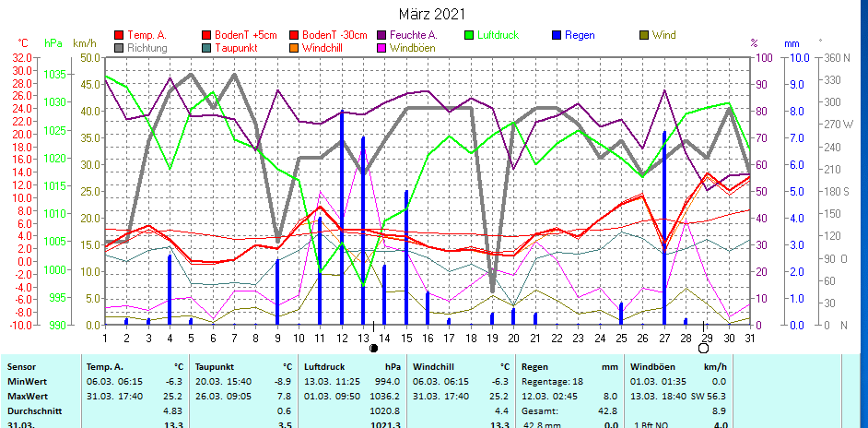This screenshot has width=868, height=428.
Task: Click the day 15 label on x-axis
Action: pos(406,337)
